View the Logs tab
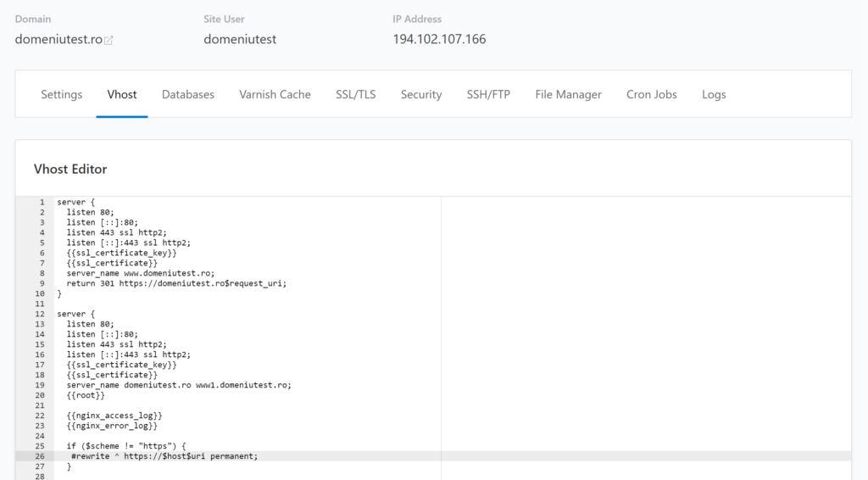This screenshot has width=868, height=480. pyautogui.click(x=714, y=94)
